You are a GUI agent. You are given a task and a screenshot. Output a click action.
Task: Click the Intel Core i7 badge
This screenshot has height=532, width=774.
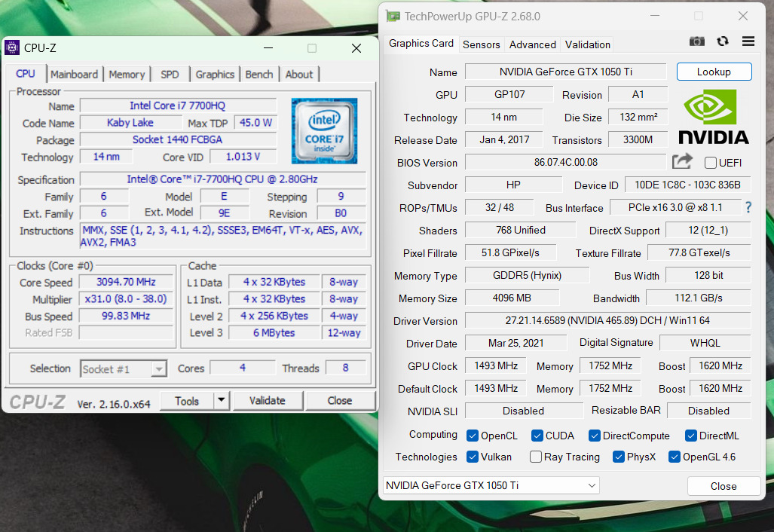(324, 130)
